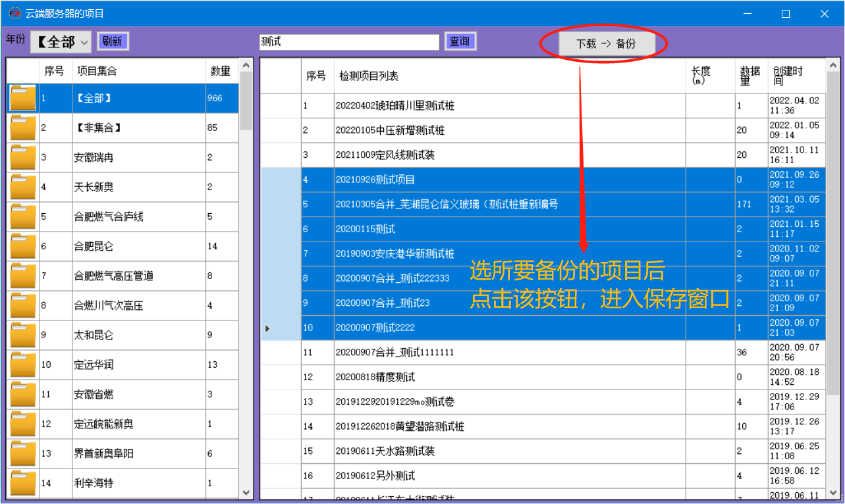Click the 查询 search button

click(x=460, y=41)
